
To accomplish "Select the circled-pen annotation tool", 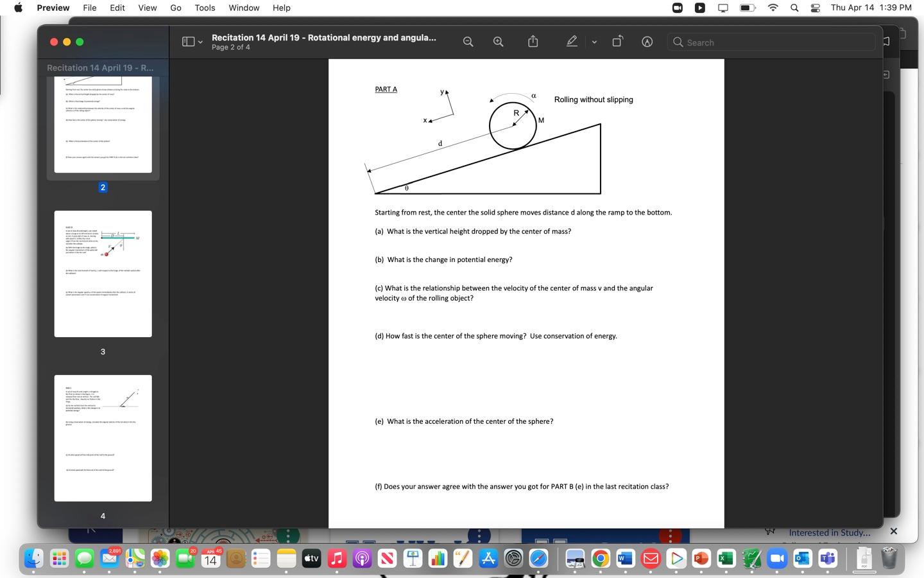I will (647, 42).
